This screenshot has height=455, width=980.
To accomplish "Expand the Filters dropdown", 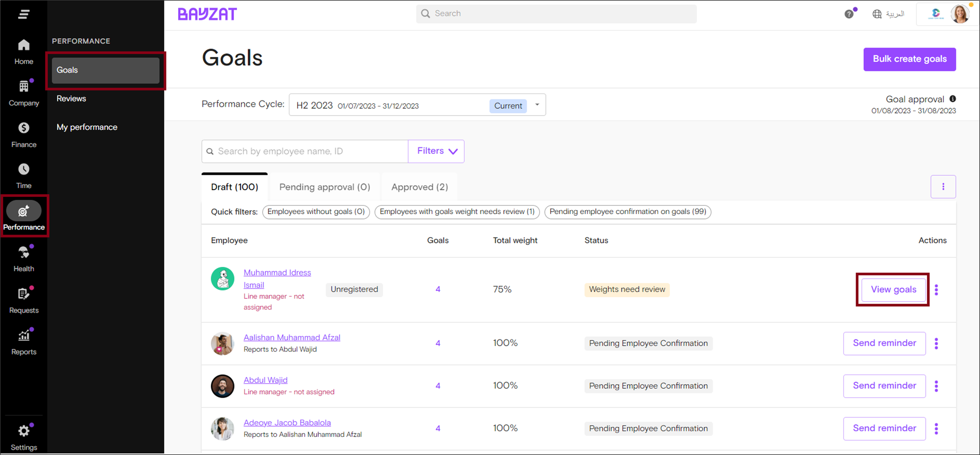I will [436, 151].
